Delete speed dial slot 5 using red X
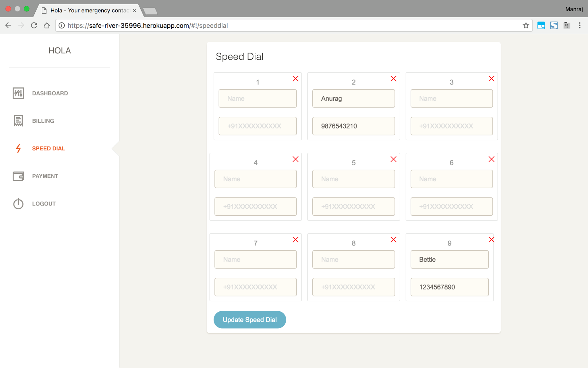 [393, 159]
